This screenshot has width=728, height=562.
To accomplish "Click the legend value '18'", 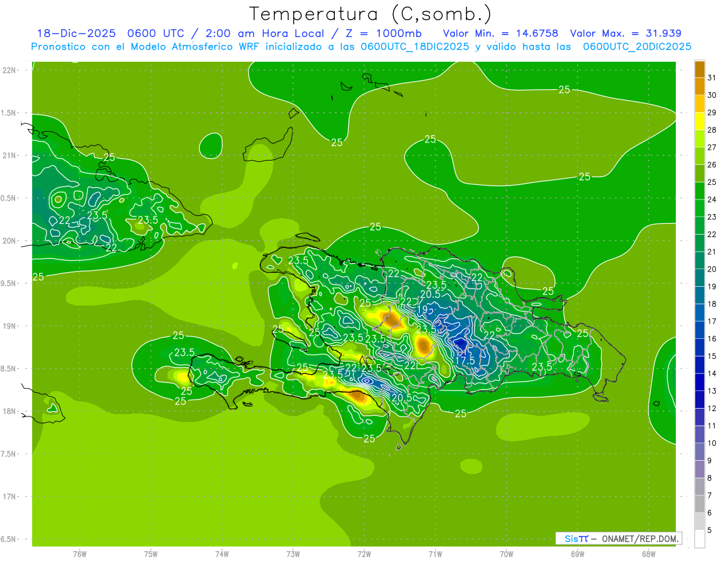I will (712, 304).
